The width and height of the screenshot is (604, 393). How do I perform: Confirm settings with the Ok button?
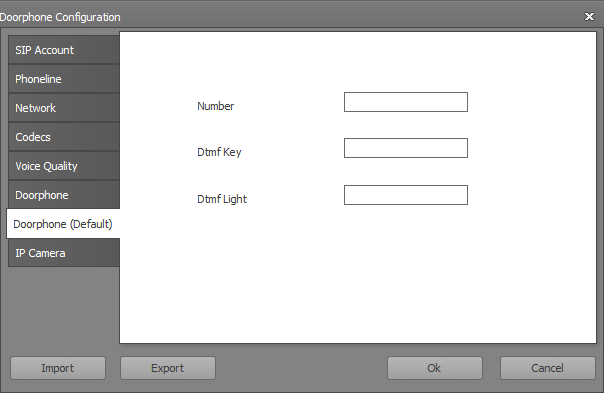(x=435, y=368)
